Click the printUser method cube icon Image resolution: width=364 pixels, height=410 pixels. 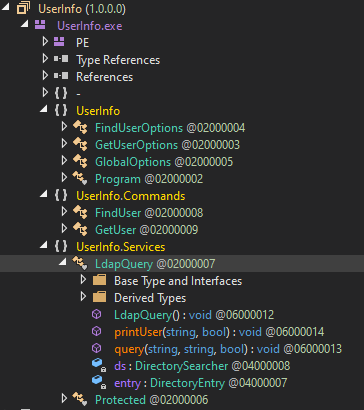pyautogui.click(x=96, y=331)
